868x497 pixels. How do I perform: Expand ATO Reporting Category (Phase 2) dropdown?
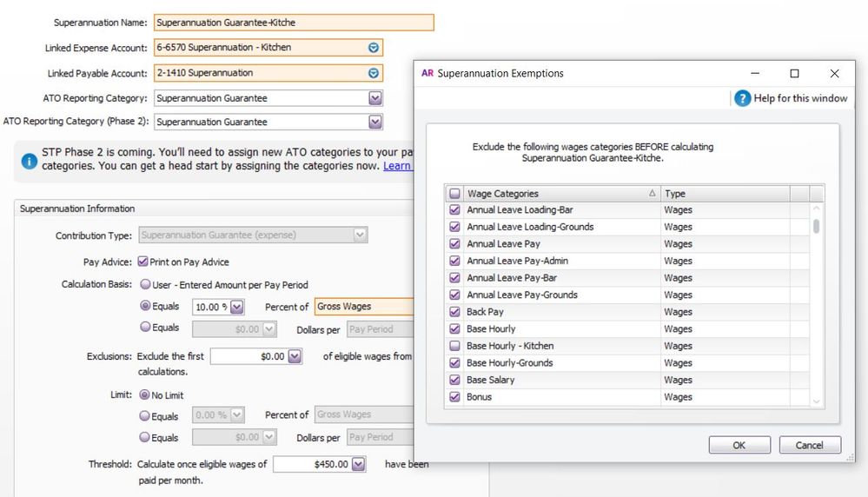pyautogui.click(x=374, y=123)
